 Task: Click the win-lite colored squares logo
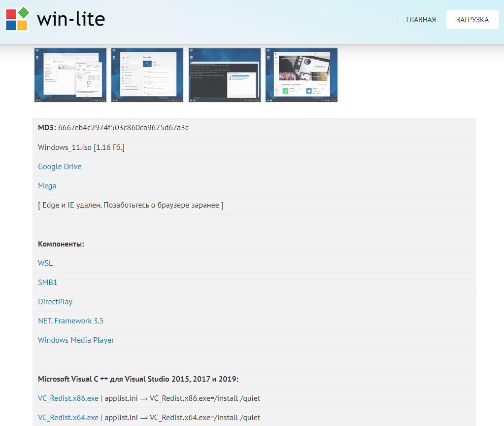(x=17, y=18)
